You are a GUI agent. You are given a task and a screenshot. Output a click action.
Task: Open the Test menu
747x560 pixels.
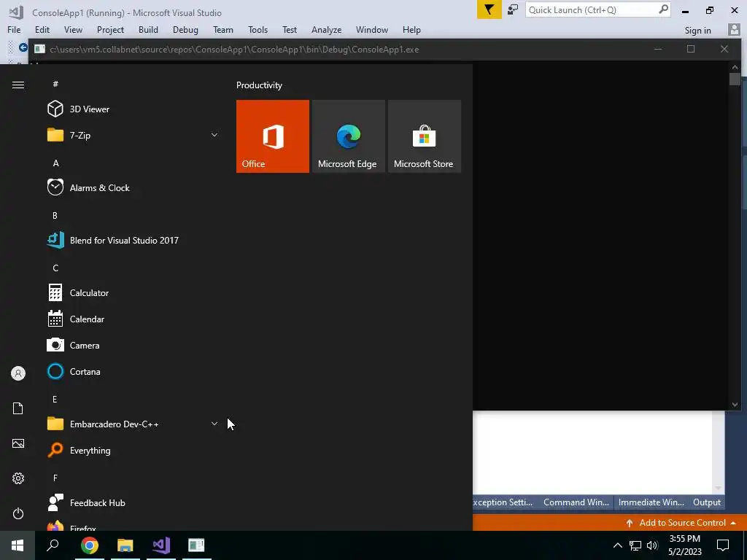click(289, 29)
